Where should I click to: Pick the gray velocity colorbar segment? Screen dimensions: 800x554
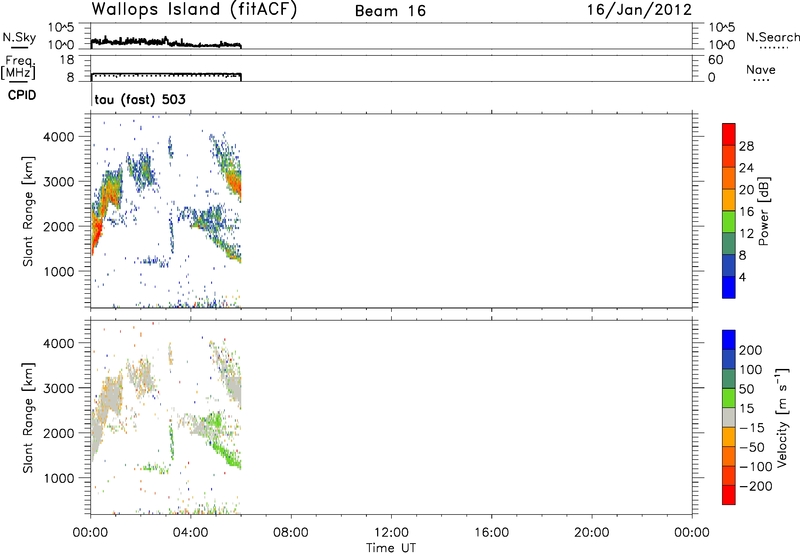point(729,417)
